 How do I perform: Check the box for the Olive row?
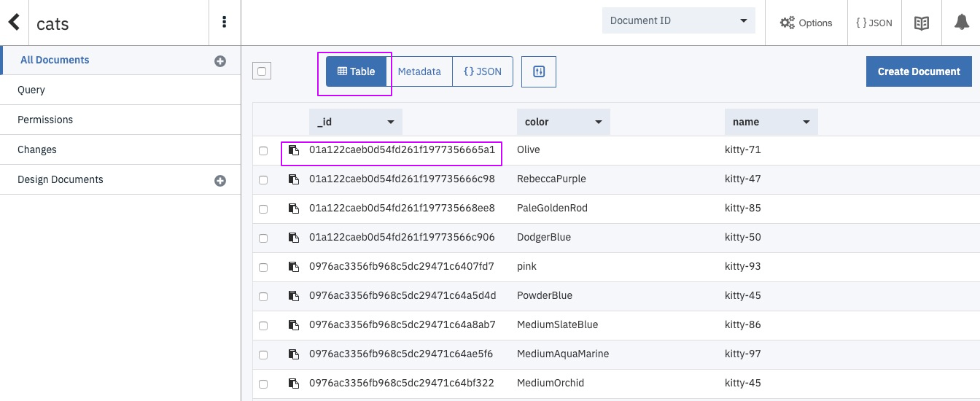(x=263, y=151)
